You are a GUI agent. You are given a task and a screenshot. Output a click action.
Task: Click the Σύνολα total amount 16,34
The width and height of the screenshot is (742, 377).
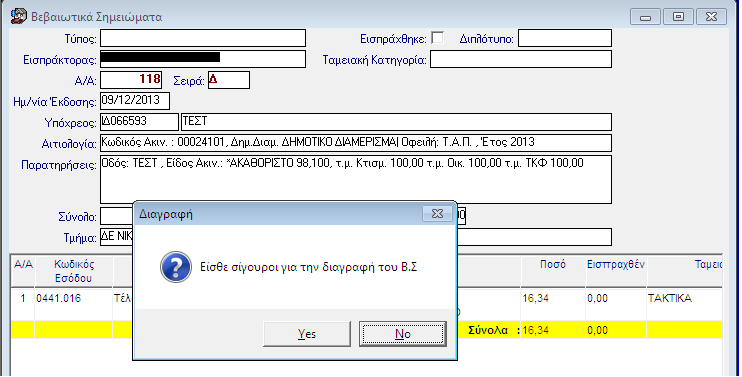pos(553,330)
